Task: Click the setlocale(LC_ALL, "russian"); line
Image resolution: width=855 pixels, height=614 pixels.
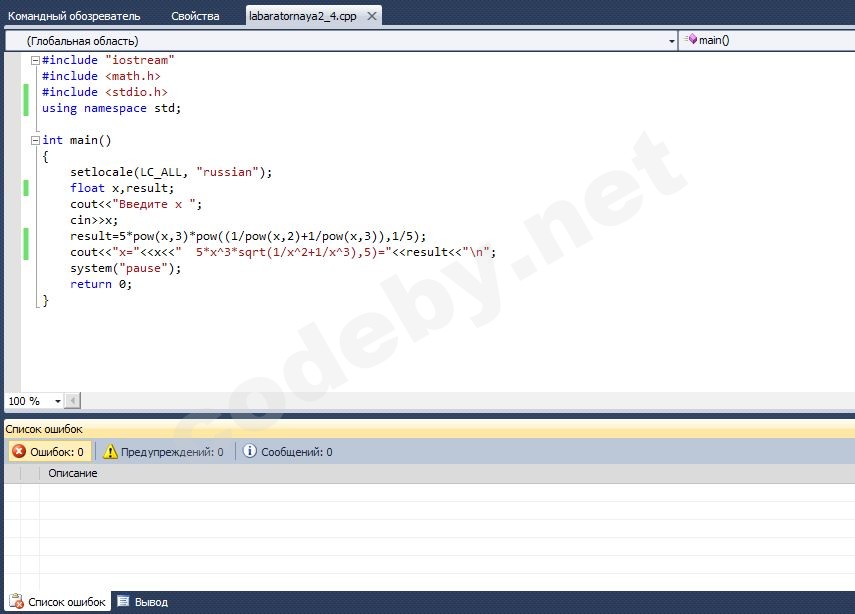Action: [x=171, y=172]
